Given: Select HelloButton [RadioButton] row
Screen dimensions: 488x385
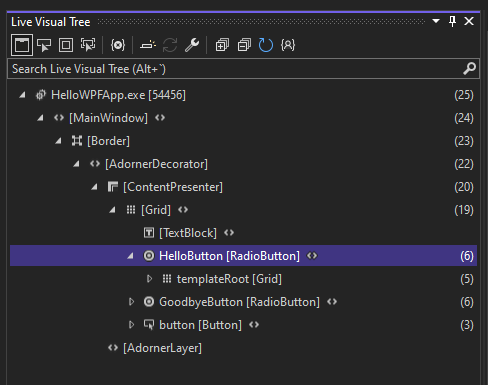Looking at the screenshot, I should 243,256.
